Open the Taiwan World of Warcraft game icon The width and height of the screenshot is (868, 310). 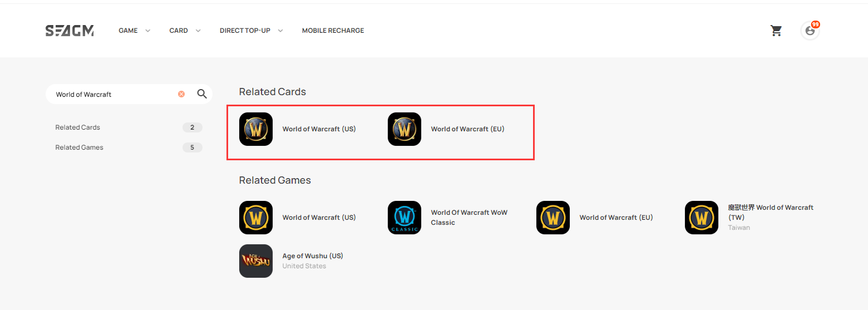tap(702, 218)
